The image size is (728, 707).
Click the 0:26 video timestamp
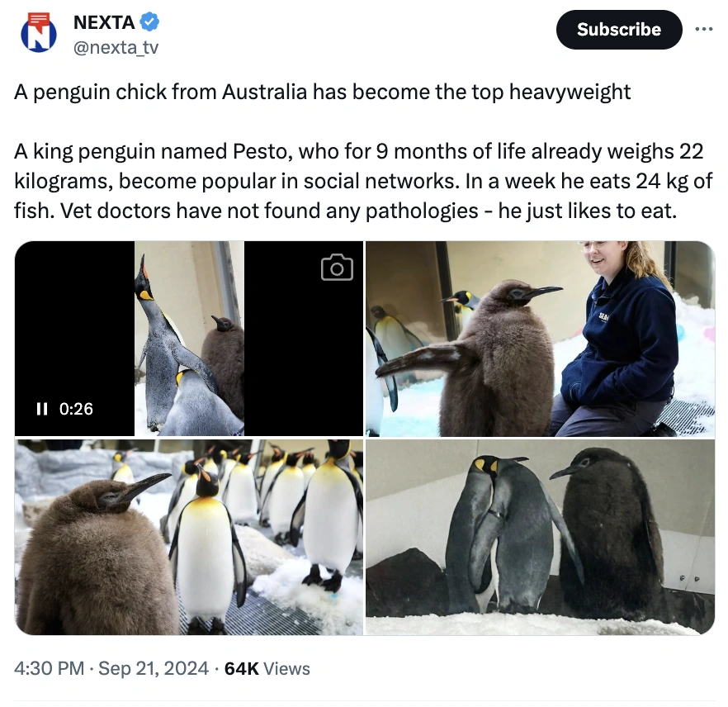(x=76, y=409)
